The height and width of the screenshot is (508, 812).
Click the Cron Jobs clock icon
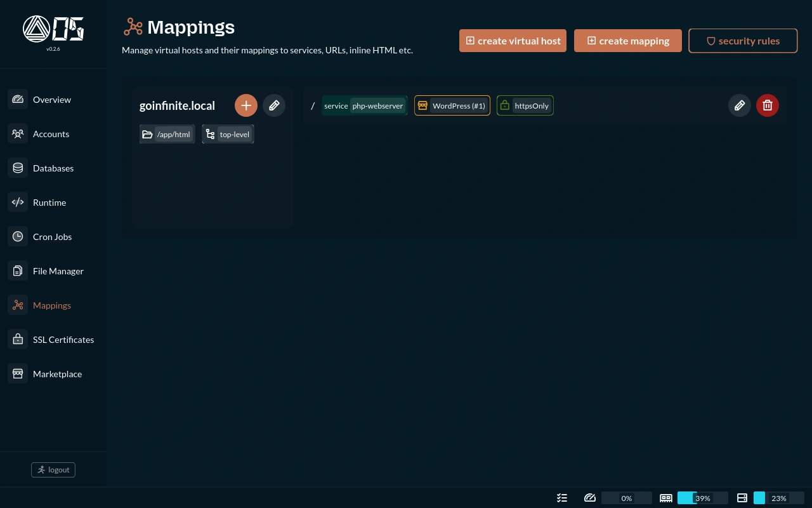[x=18, y=237]
